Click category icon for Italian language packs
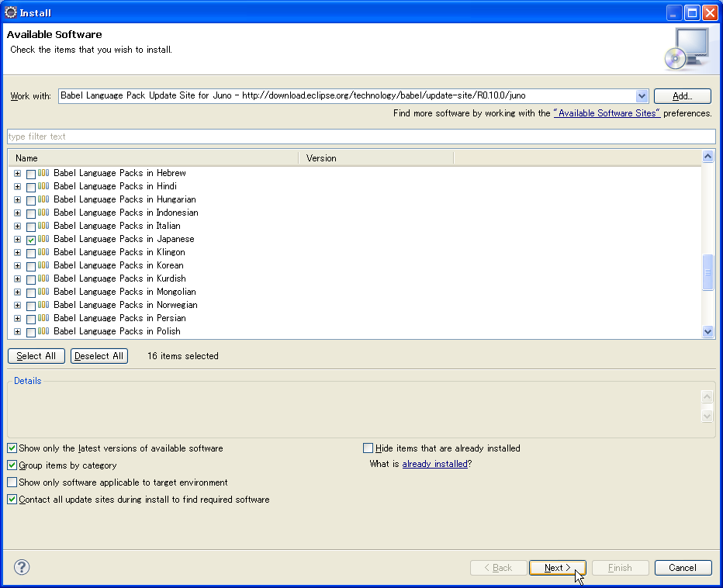Image resolution: width=723 pixels, height=588 pixels. tap(43, 226)
